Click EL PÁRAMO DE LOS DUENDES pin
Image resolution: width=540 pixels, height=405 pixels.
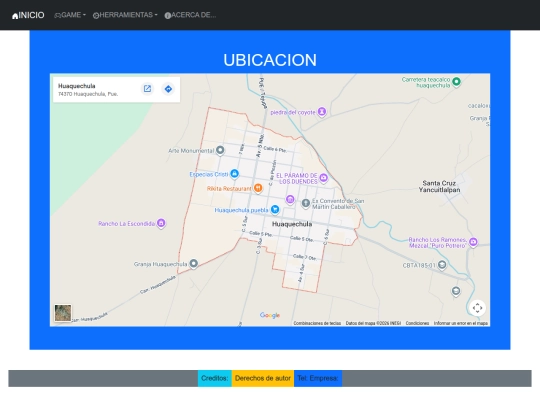tap(324, 178)
